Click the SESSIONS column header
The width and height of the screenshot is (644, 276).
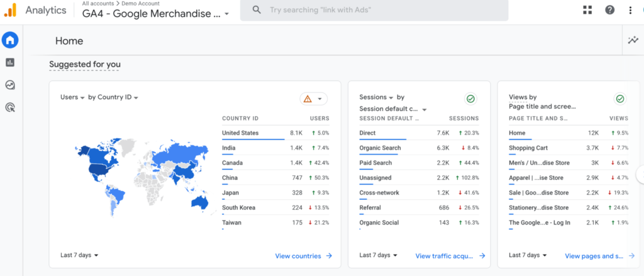tap(464, 118)
